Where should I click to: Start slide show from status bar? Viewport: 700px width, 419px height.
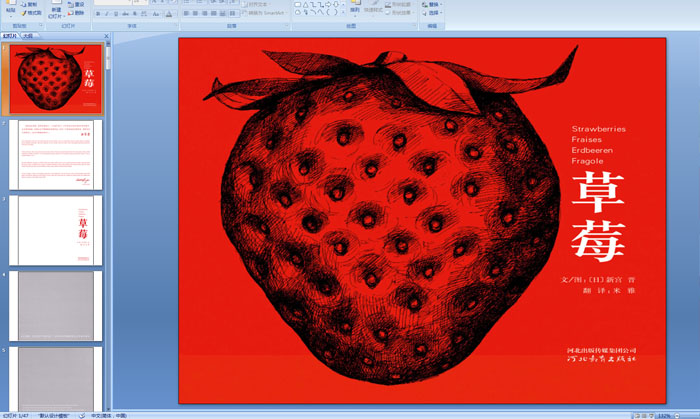coord(651,416)
